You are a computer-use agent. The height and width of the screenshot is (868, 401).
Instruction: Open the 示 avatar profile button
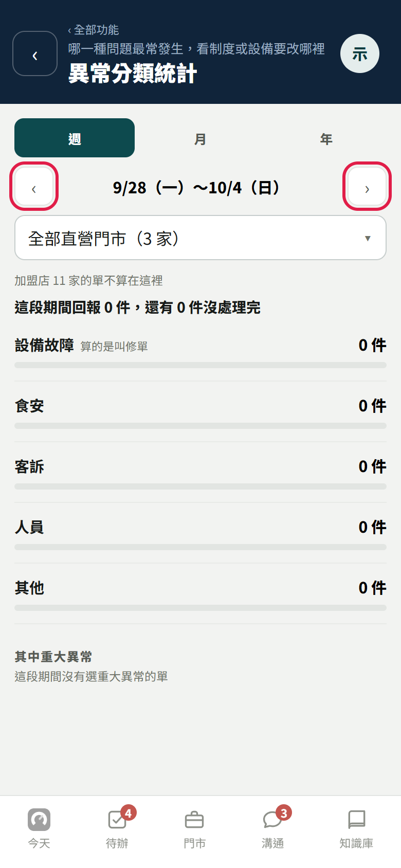pyautogui.click(x=360, y=53)
